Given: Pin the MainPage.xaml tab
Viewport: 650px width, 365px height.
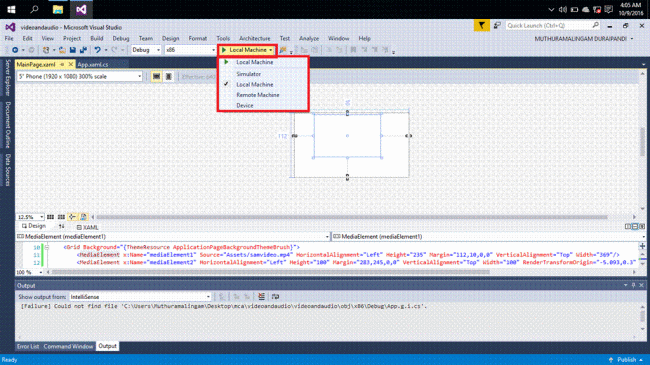Looking at the screenshot, I should tap(62, 64).
